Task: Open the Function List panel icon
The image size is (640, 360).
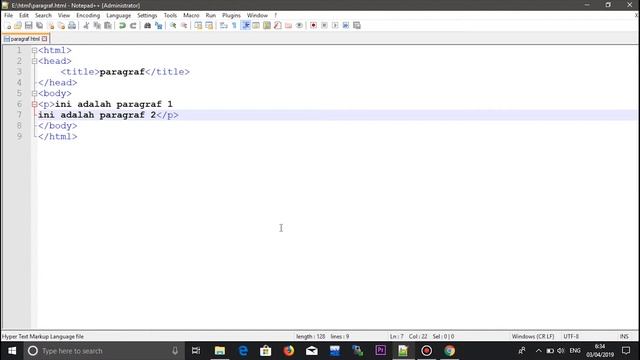Action: (x=278, y=25)
